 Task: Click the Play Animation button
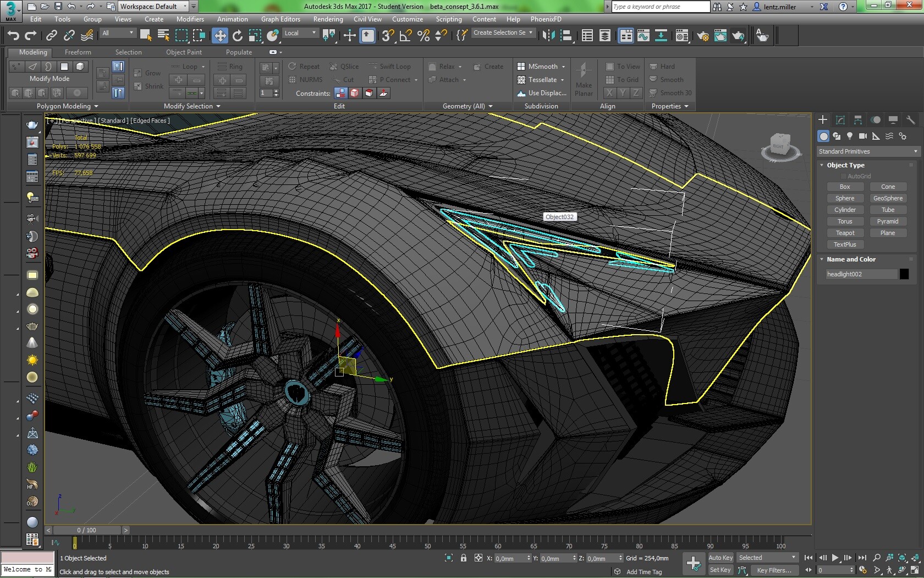[x=835, y=558]
